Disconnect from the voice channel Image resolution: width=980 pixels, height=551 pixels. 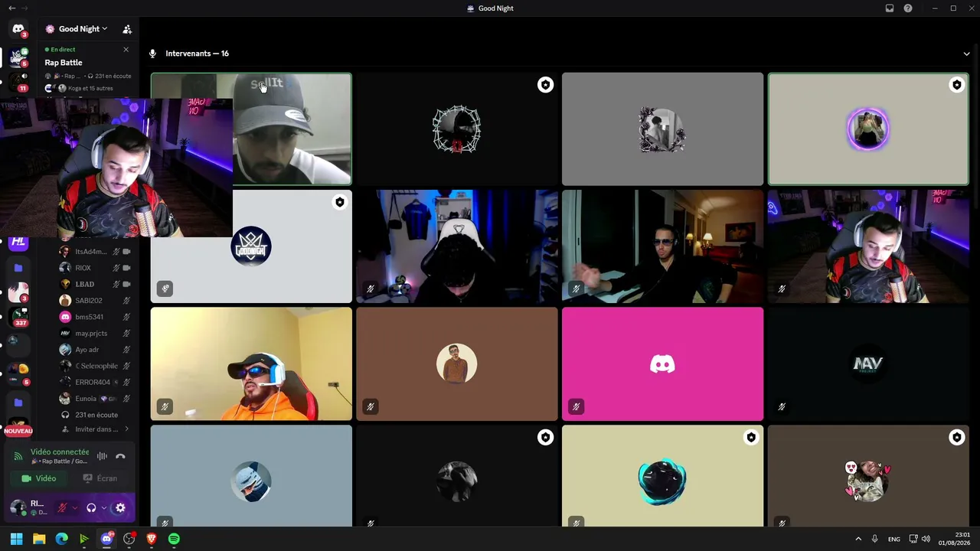(x=120, y=456)
